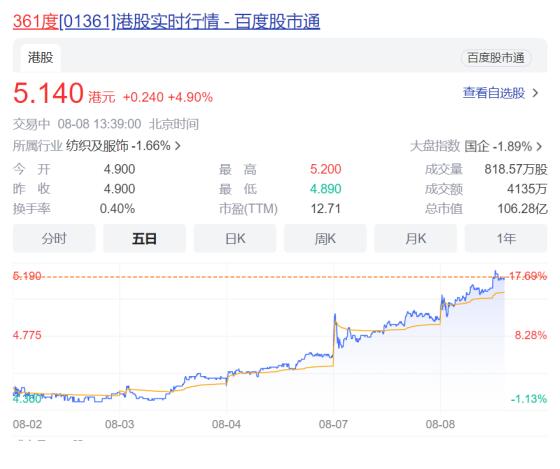Click the 总市值 value 106.28亿

click(x=522, y=208)
